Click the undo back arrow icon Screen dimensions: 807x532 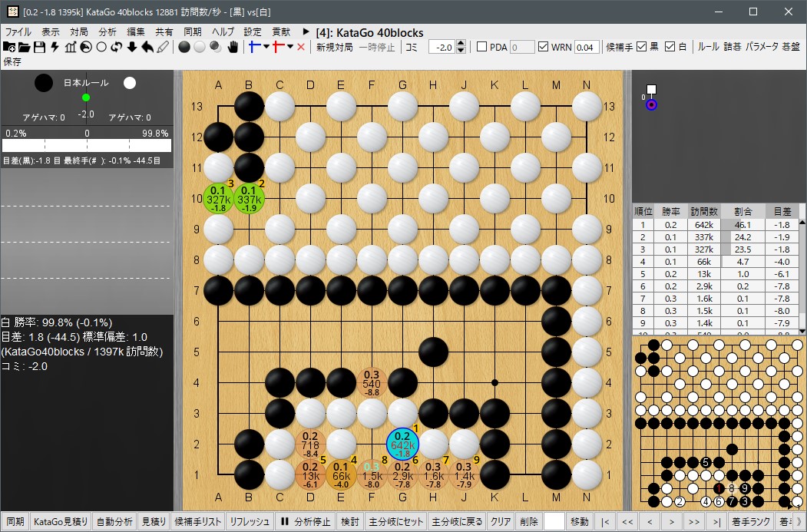click(x=147, y=48)
